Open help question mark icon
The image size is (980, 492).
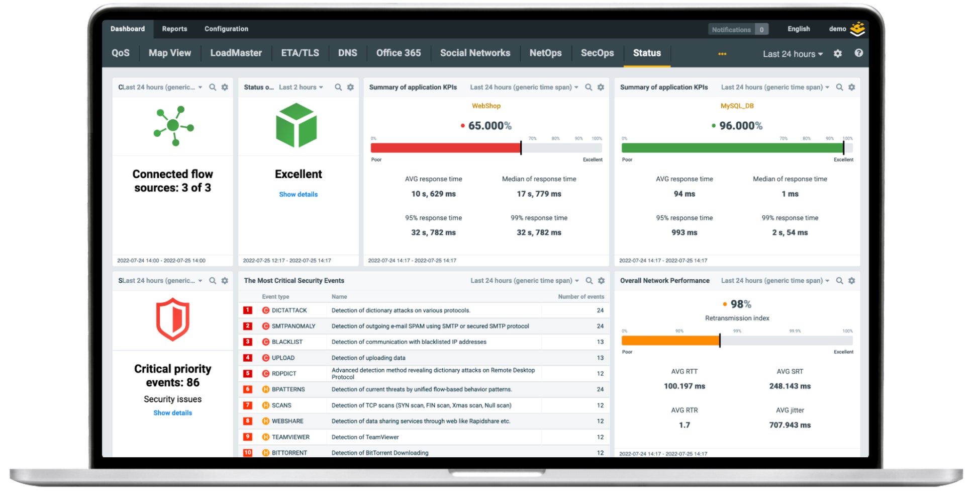pyautogui.click(x=858, y=53)
